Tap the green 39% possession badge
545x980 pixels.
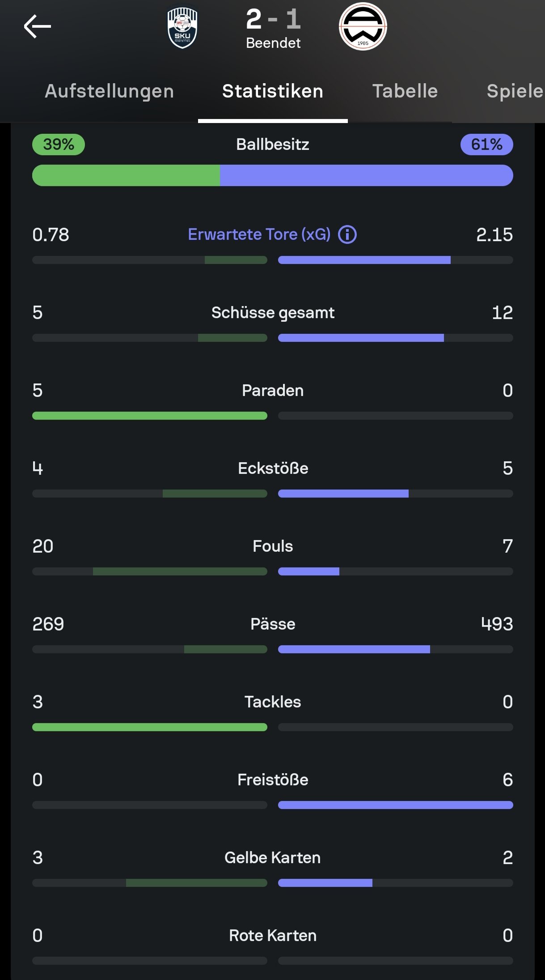[x=59, y=145]
